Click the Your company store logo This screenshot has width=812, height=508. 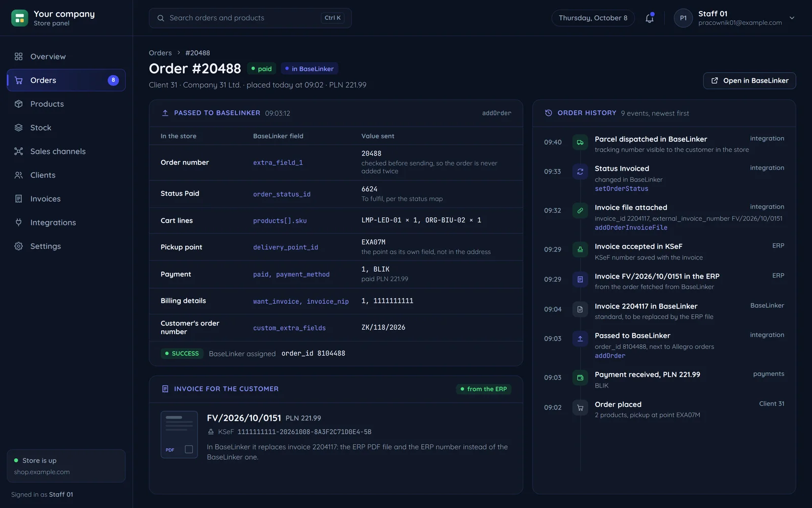click(19, 18)
